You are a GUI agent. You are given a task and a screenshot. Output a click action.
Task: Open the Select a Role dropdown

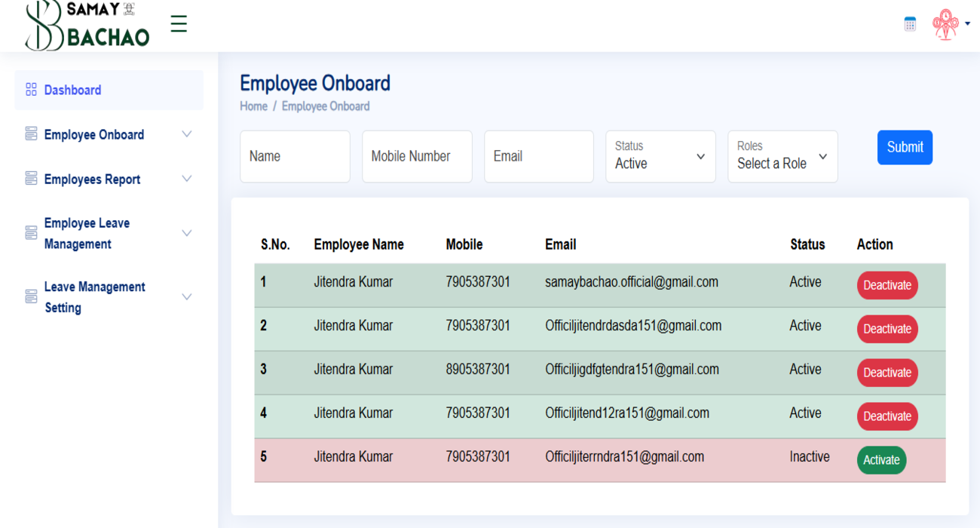[782, 156]
